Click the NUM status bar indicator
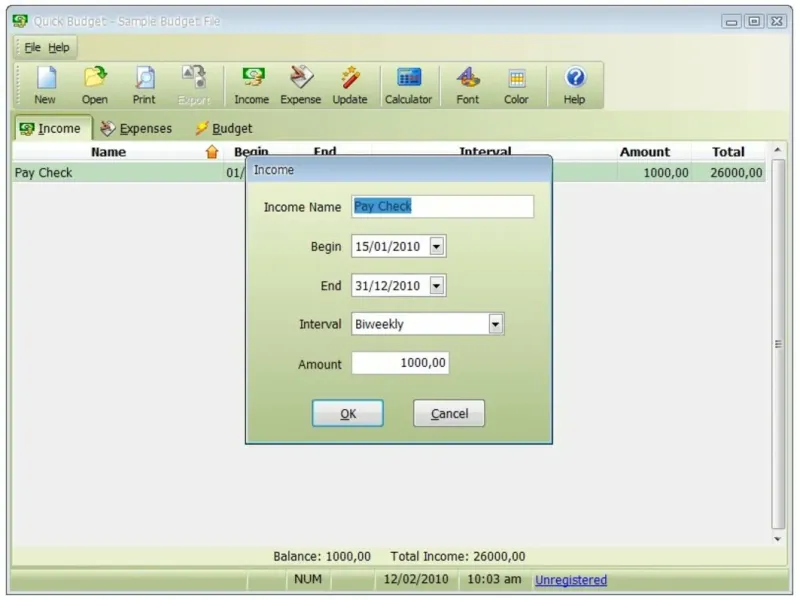The image size is (800, 600). click(x=308, y=580)
